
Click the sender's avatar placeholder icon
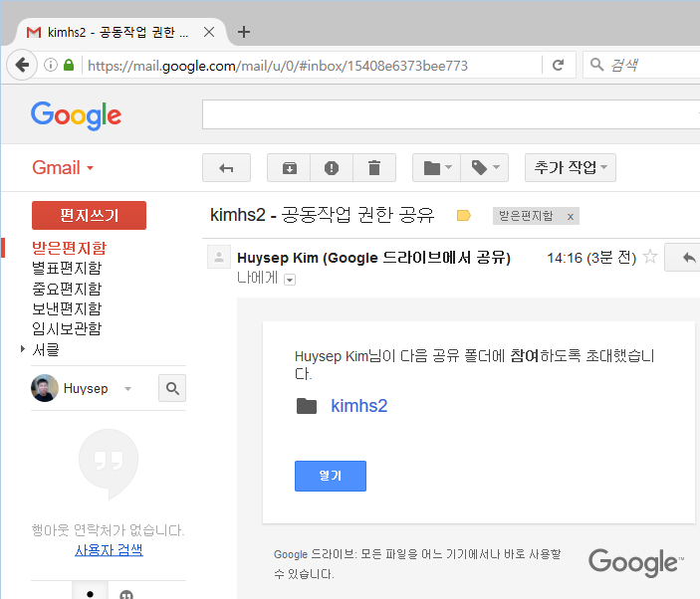tap(219, 257)
